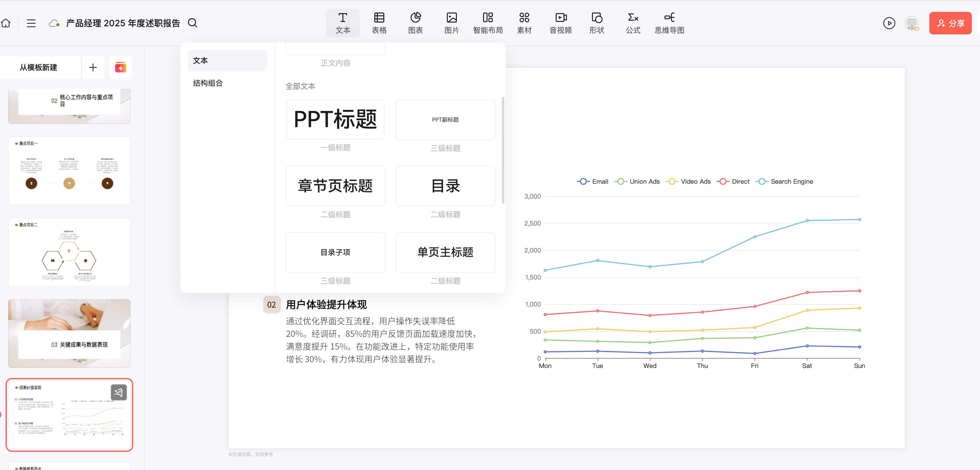Click the 分享 share button
Image resolution: width=980 pixels, height=470 pixels.
[950, 23]
